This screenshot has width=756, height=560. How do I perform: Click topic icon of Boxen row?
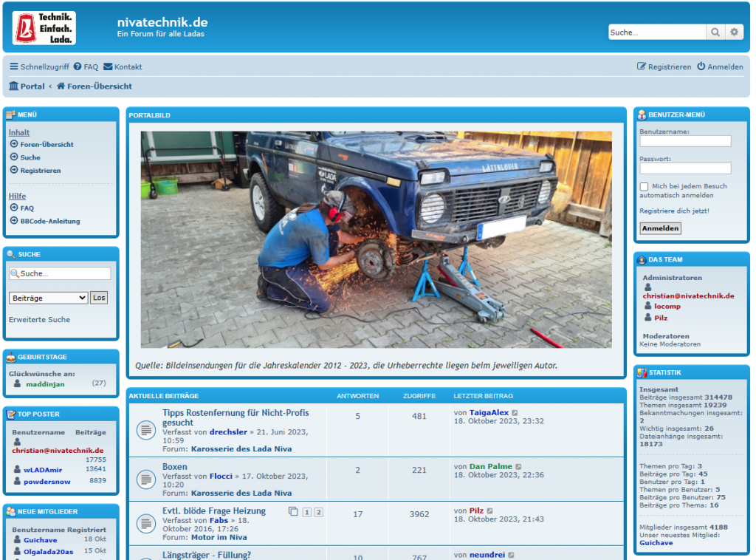[x=146, y=479]
